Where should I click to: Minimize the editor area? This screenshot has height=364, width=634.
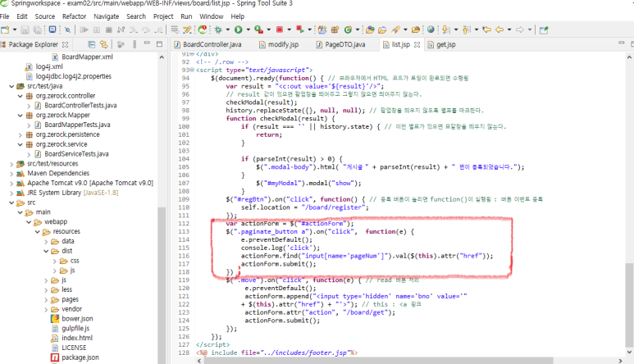coord(622,43)
